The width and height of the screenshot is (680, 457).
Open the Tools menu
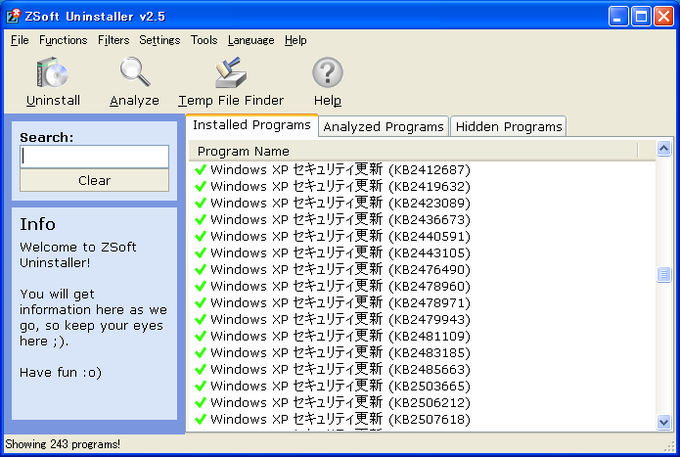click(204, 40)
